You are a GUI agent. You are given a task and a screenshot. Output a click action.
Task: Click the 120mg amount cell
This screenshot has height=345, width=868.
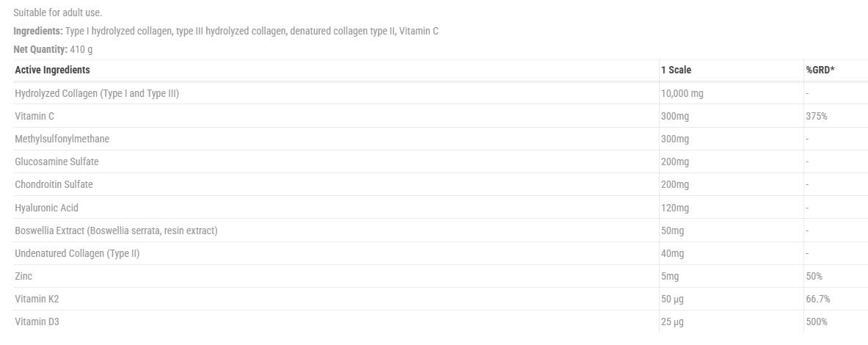click(675, 208)
